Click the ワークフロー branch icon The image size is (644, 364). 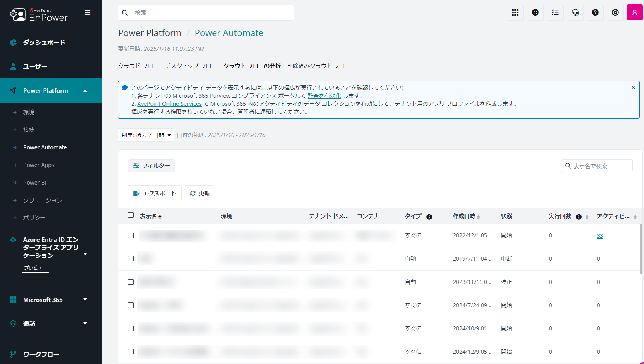[x=13, y=354]
